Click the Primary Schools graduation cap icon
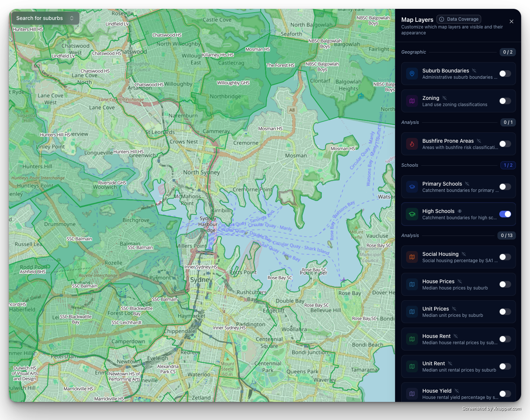Viewport: 530px width, 420px height. pyautogui.click(x=412, y=187)
